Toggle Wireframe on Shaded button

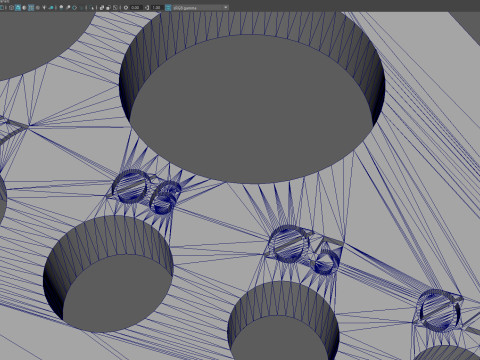point(31,7)
